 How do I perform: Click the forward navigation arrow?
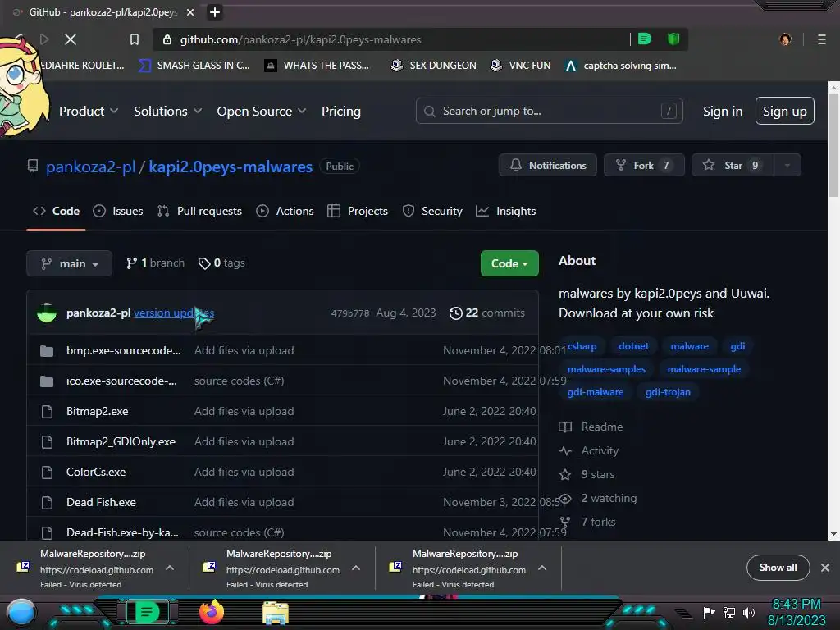[44, 39]
